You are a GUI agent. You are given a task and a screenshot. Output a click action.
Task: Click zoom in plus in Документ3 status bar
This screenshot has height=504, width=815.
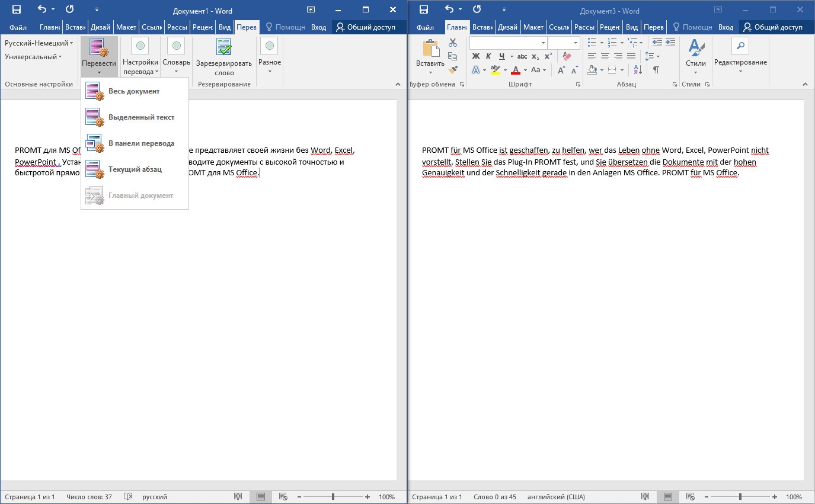775,497
